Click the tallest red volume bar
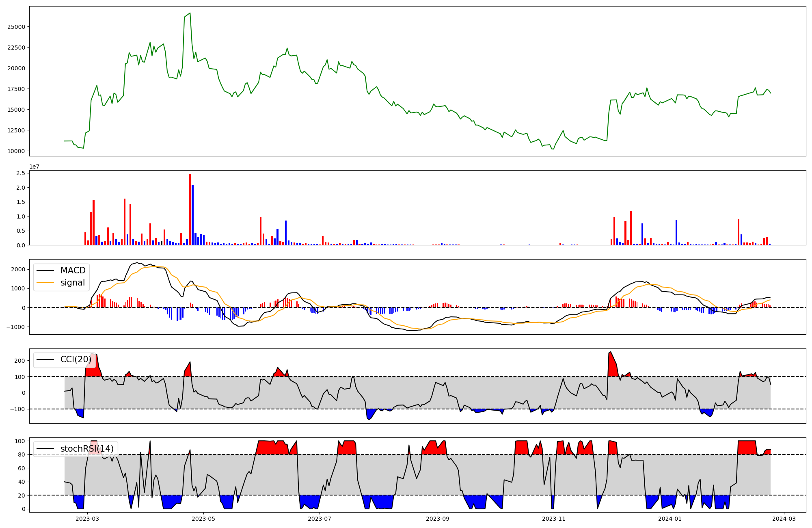The height and width of the screenshot is (528, 812). (x=190, y=209)
